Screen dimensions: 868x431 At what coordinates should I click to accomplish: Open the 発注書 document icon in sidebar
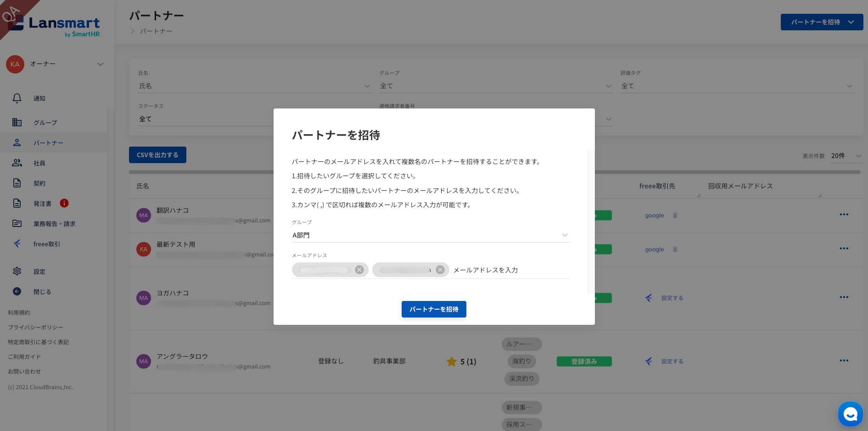pos(17,203)
